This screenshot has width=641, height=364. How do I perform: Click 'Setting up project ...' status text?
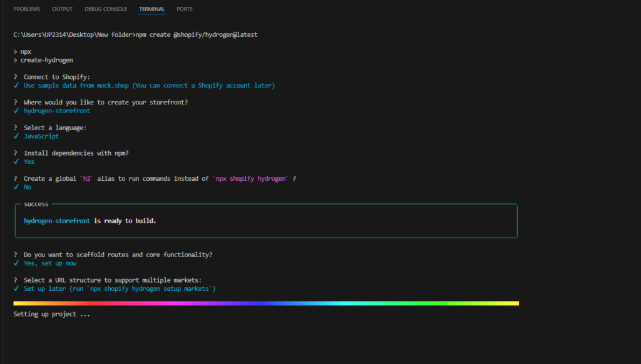click(51, 314)
